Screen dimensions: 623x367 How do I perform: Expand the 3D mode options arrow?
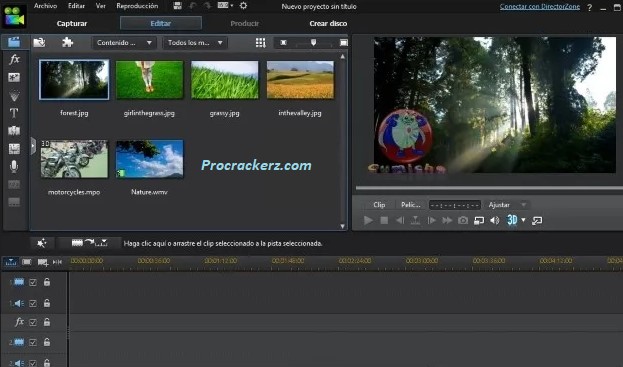pos(523,220)
